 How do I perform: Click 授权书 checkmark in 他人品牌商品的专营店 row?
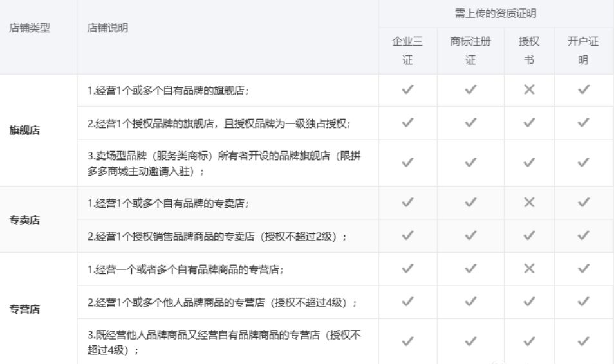tap(529, 301)
